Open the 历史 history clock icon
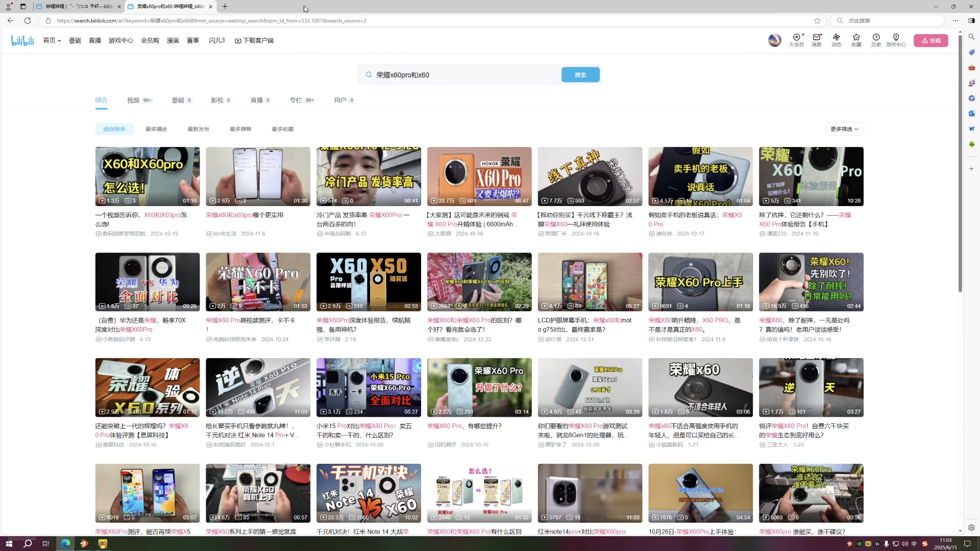This screenshot has width=980, height=551. (876, 38)
